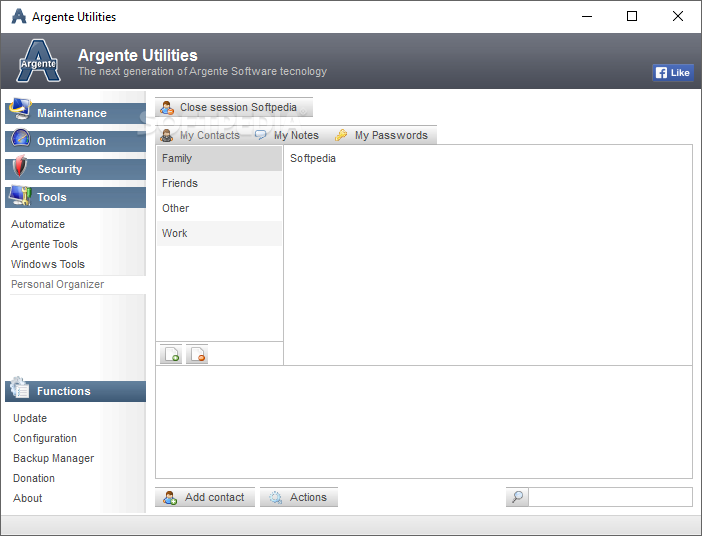This screenshot has height=536, width=702.
Task: Click the close session user icon
Action: (x=167, y=108)
